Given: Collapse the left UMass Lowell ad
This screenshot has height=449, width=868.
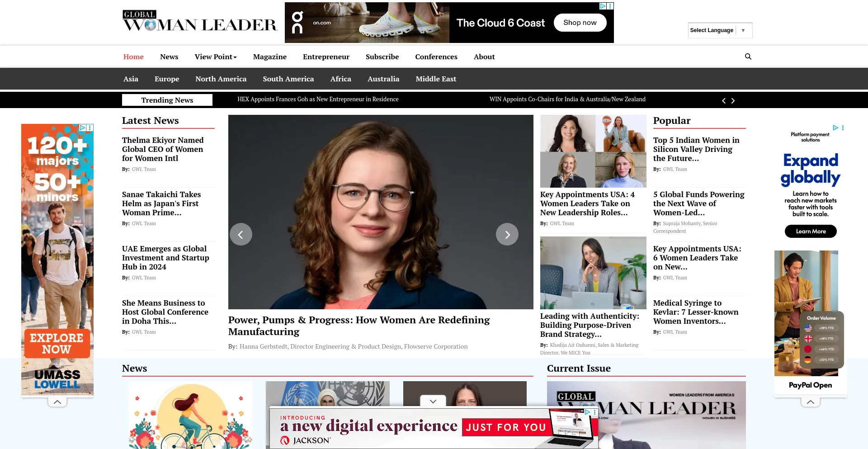Looking at the screenshot, I should click(57, 402).
